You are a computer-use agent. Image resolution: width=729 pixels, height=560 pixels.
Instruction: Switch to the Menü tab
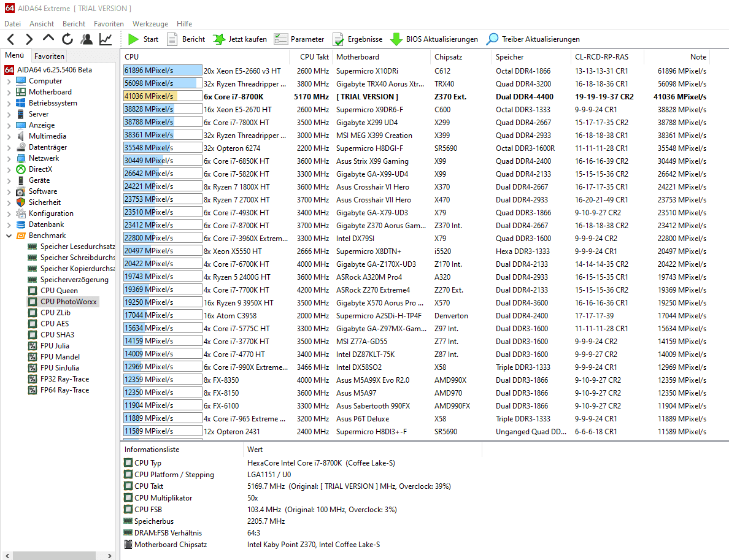click(x=14, y=55)
